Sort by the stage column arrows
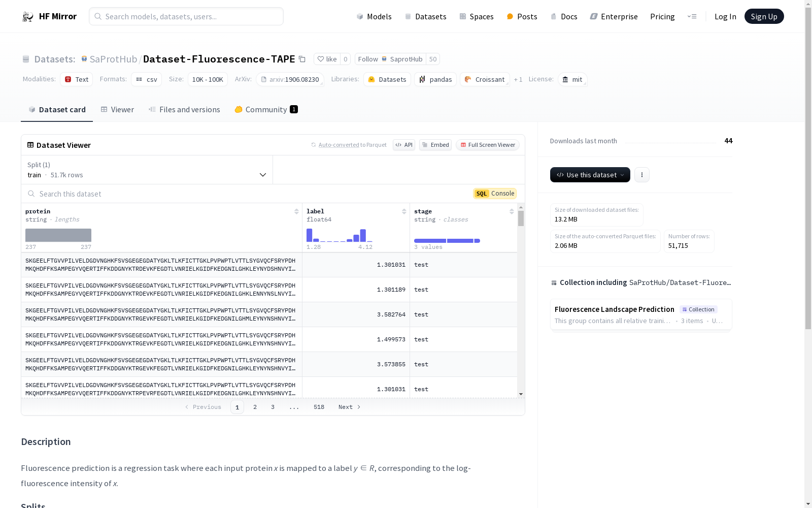This screenshot has height=508, width=812. point(512,211)
